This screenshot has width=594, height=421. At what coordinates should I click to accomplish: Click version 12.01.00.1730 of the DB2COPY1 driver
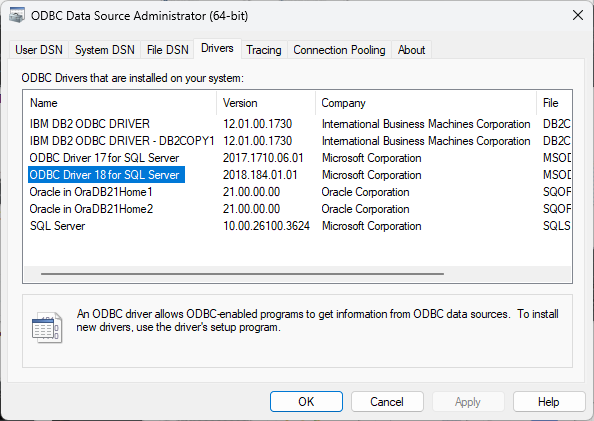tap(258, 141)
